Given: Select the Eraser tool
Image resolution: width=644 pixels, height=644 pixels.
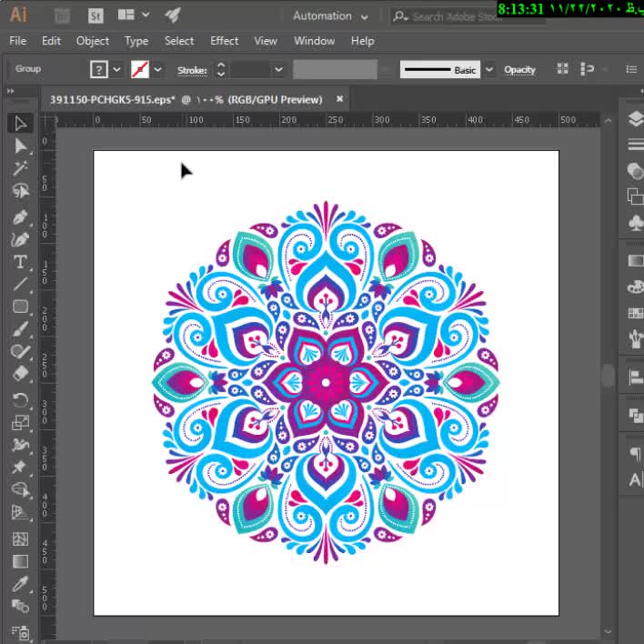Looking at the screenshot, I should point(21,373).
